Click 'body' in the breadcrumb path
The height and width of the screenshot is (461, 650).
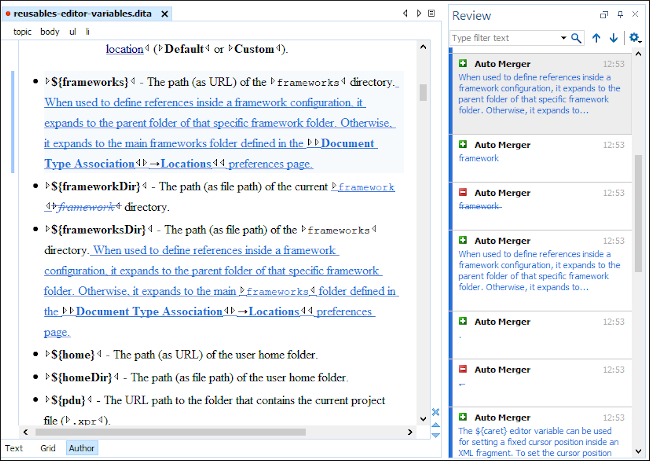50,31
